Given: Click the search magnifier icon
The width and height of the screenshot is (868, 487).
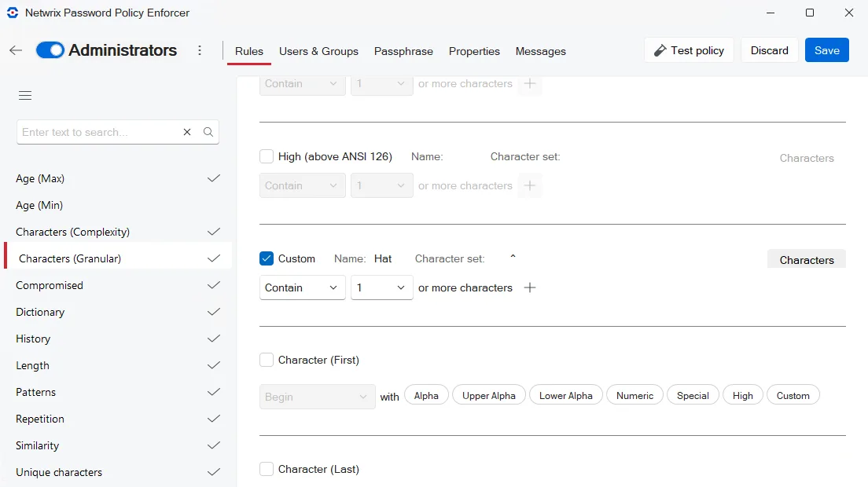Looking at the screenshot, I should [x=208, y=132].
